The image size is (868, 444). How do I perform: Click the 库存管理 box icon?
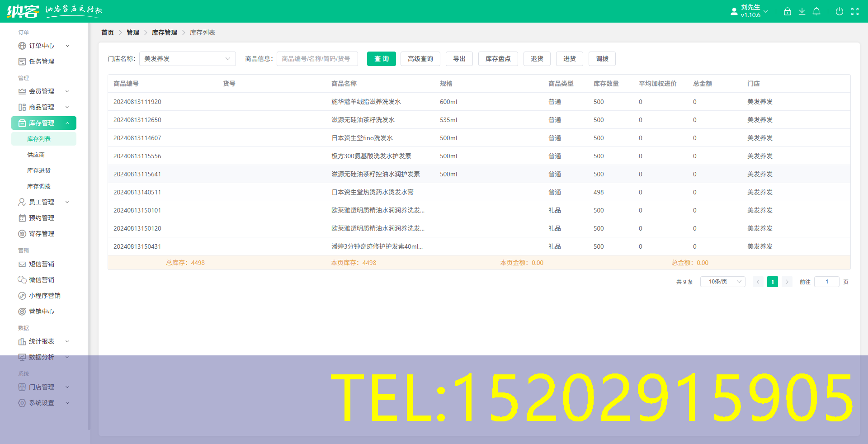click(22, 123)
